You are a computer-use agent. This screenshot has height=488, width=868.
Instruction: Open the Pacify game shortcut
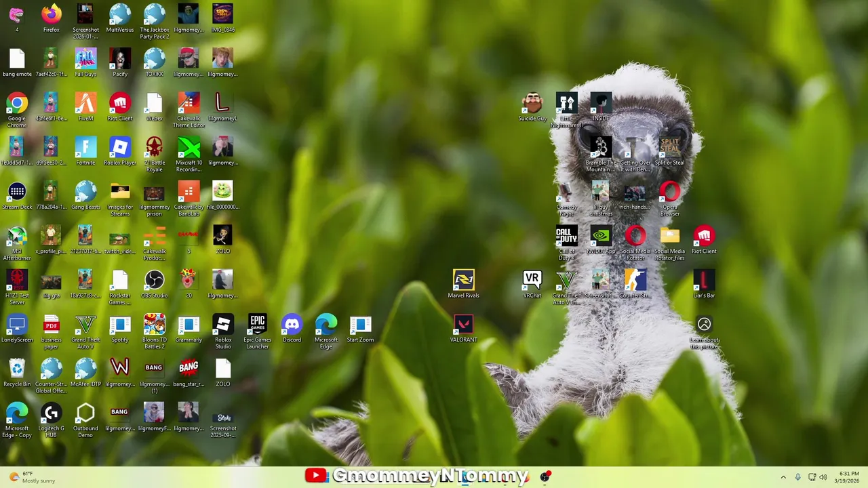click(x=120, y=62)
